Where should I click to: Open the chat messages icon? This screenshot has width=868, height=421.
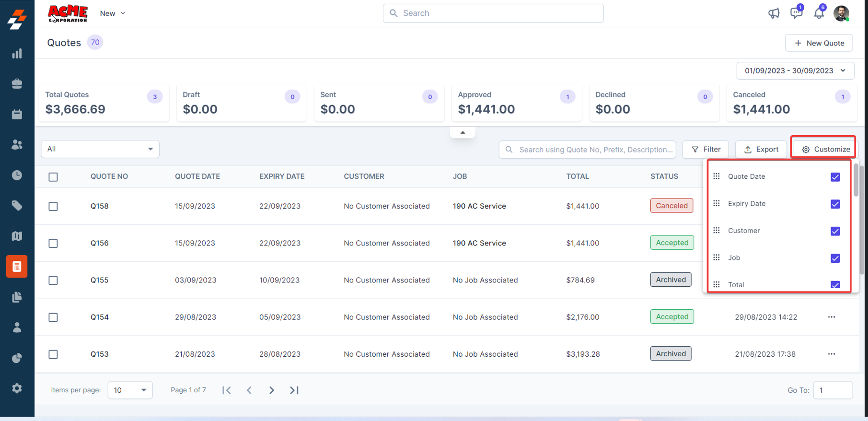coord(796,13)
